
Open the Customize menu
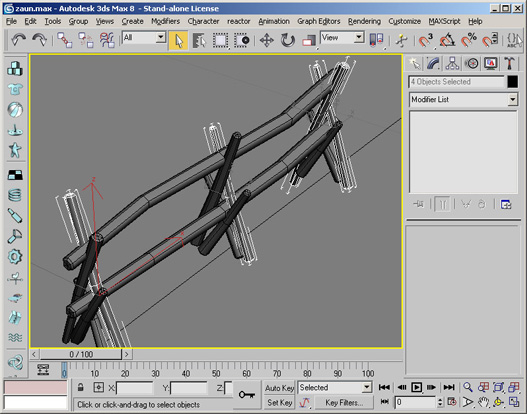pos(405,21)
